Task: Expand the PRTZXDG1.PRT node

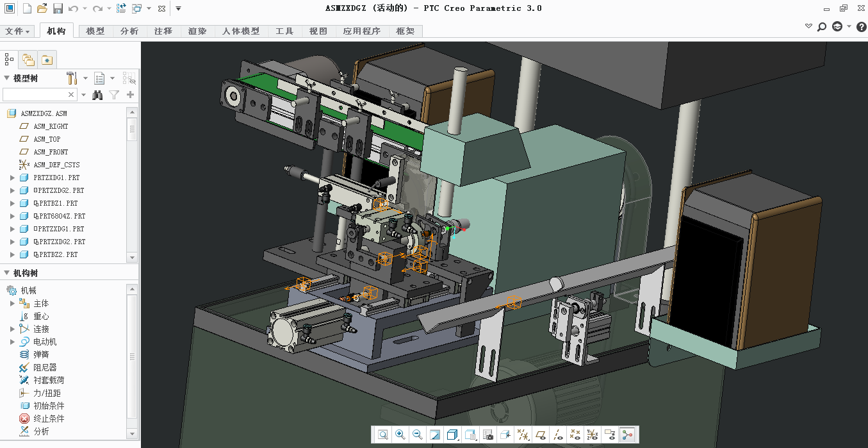Action: tap(12, 178)
